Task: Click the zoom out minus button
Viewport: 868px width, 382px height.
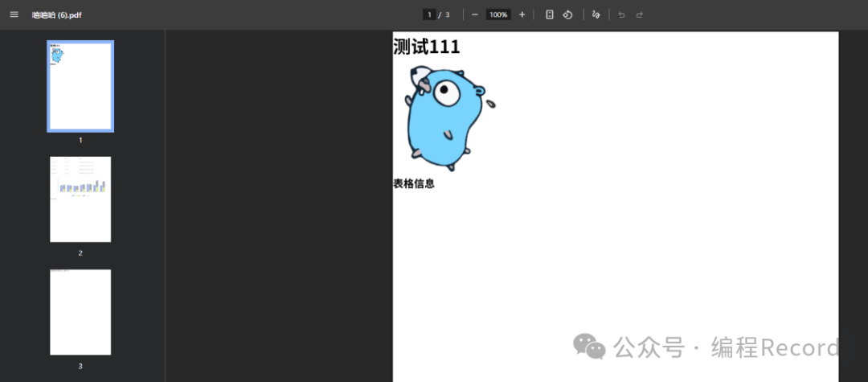Action: point(475,14)
